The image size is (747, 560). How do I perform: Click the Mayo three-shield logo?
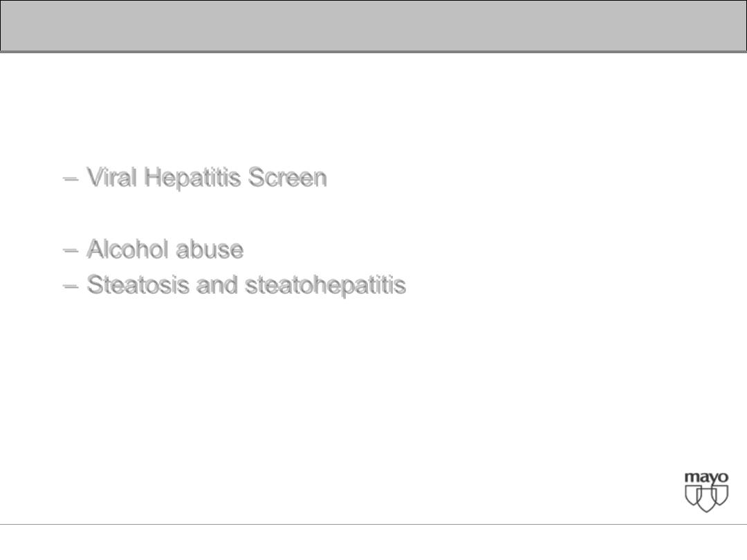(706, 492)
